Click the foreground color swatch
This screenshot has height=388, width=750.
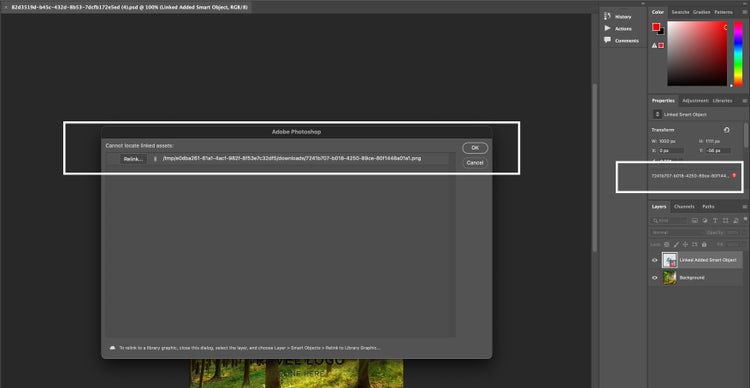(656, 27)
